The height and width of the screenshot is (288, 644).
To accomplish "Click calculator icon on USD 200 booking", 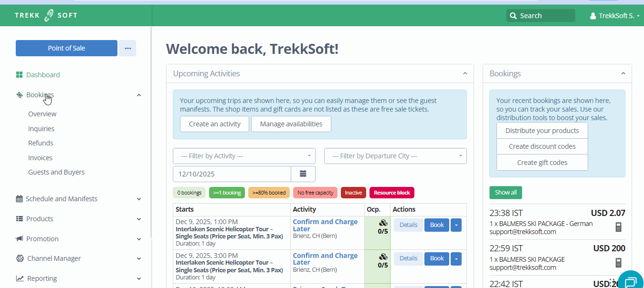I will click(x=618, y=263).
